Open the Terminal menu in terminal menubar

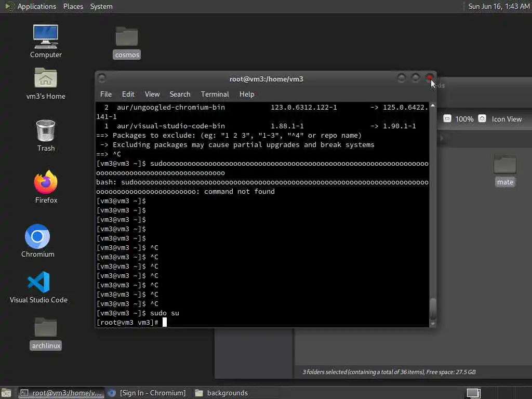coord(215,95)
